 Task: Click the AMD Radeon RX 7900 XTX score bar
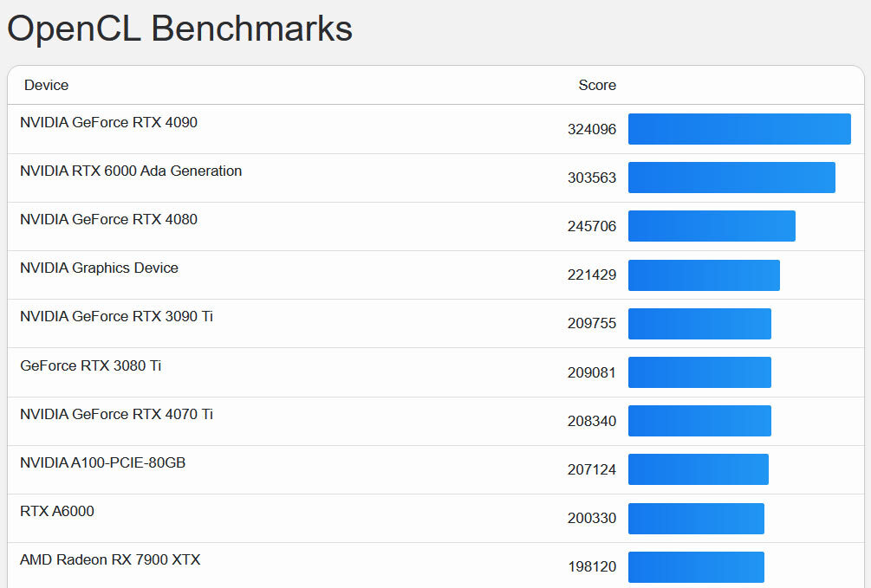[x=696, y=567]
